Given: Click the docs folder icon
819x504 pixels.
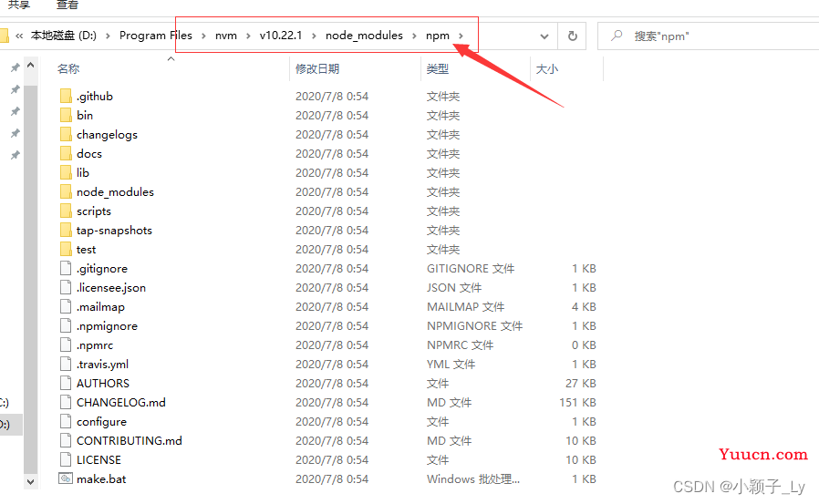Looking at the screenshot, I should point(66,153).
